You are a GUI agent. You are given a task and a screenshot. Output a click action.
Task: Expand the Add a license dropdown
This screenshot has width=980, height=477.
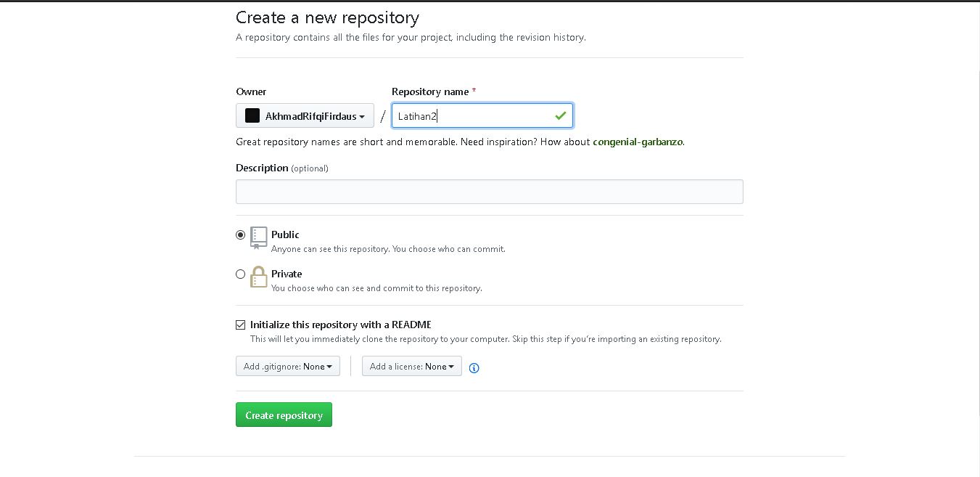(412, 366)
